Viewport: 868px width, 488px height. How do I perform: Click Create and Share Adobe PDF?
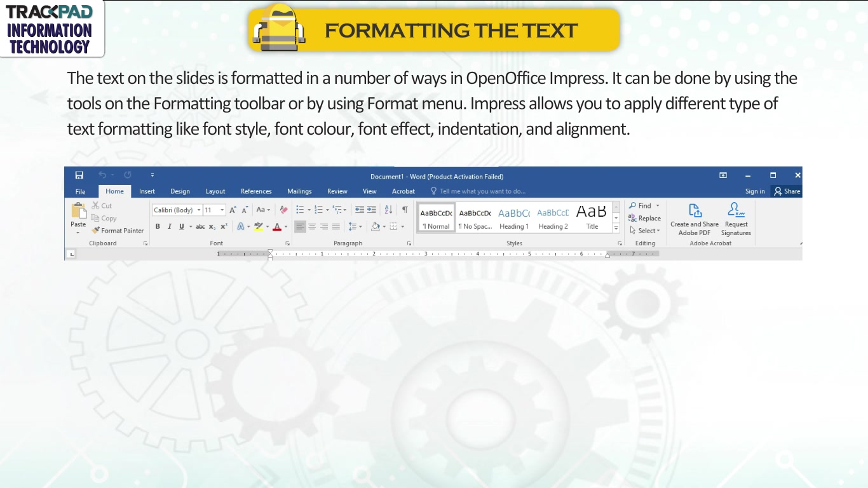695,219
